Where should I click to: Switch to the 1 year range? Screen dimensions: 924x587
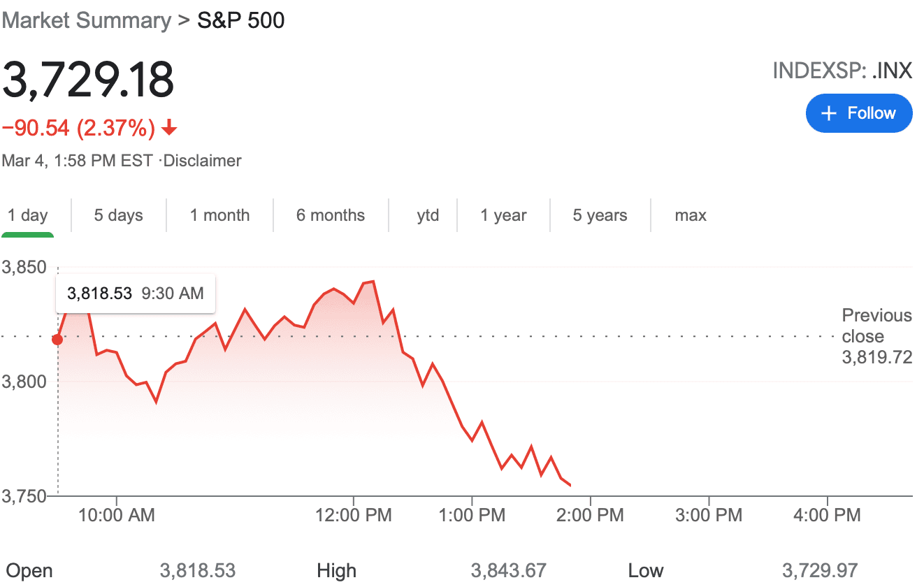coord(503,215)
